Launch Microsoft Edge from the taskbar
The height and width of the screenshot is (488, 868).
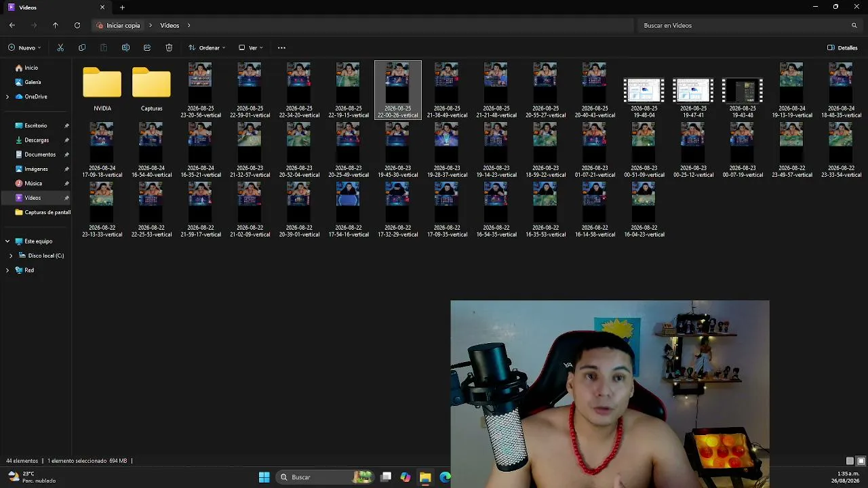(x=445, y=477)
